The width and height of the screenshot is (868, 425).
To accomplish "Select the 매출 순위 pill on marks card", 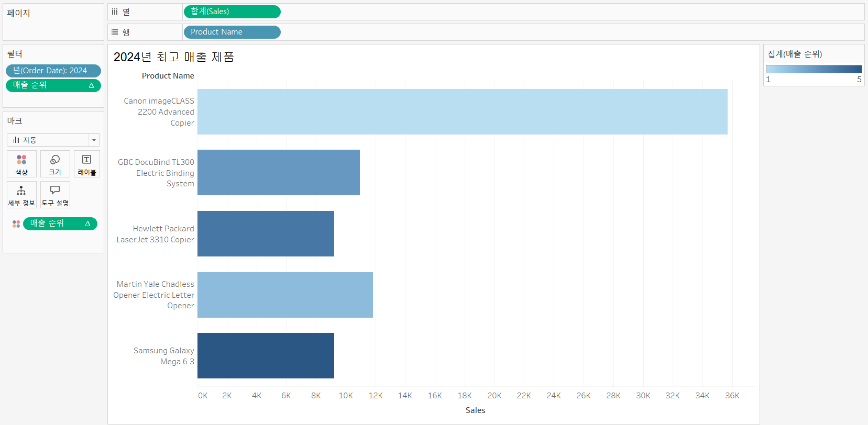I will pos(60,223).
